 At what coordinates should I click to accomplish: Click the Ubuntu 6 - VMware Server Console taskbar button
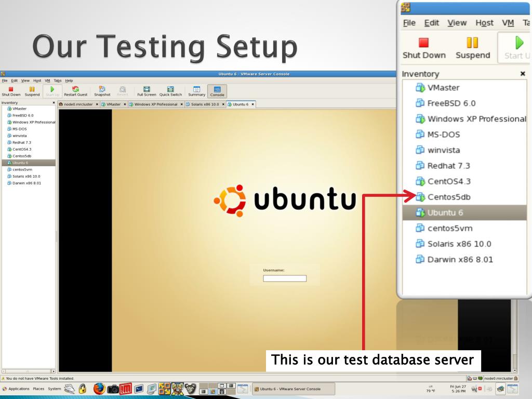tap(293, 389)
